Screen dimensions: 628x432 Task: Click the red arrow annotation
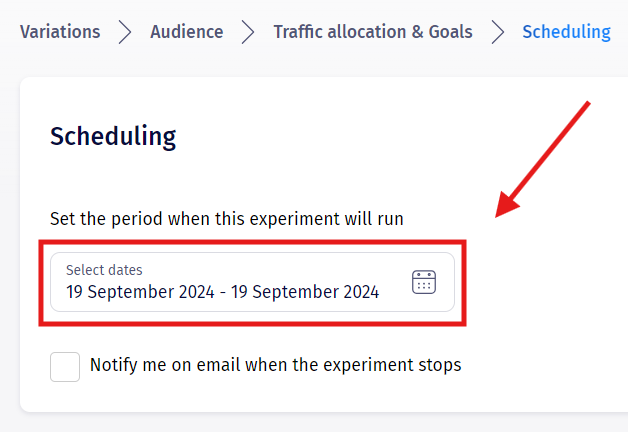click(x=546, y=158)
